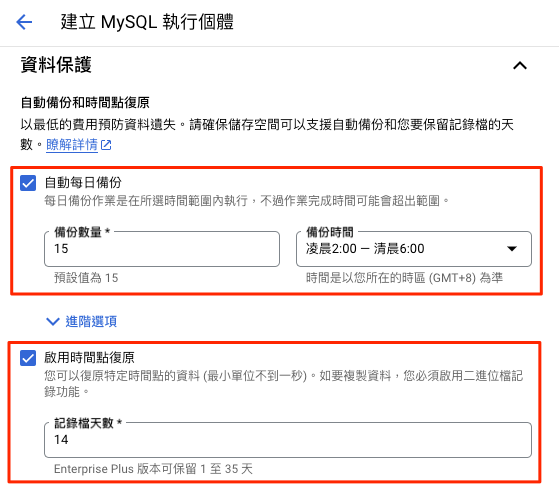559x489 pixels.
Task: Select the 凌晨2:00 – 清晨6:00 value
Action: pyautogui.click(x=365, y=248)
